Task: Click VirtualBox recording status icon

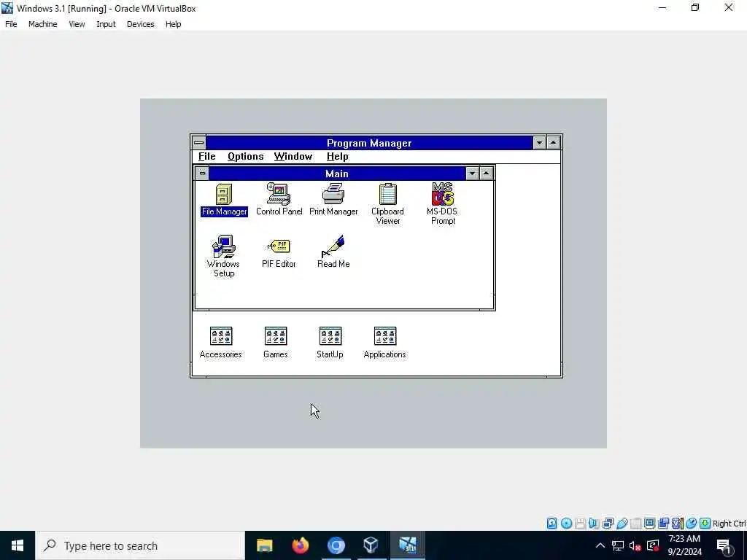Action: (664, 524)
